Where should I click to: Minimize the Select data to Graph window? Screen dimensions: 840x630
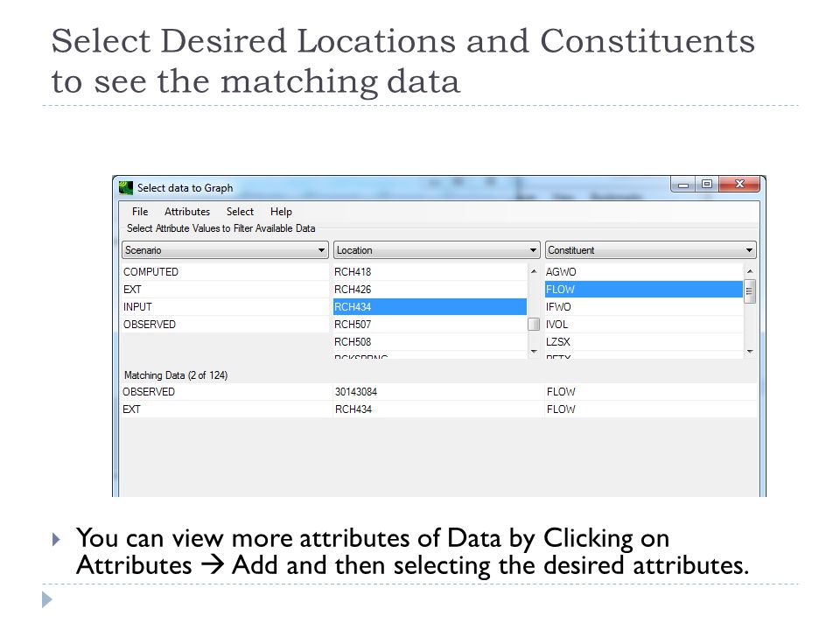tap(683, 185)
